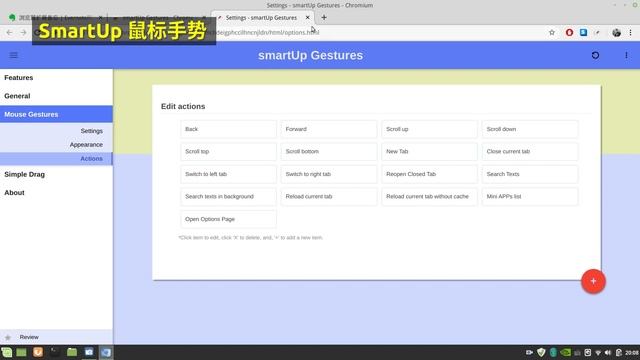Edit the Scroll down action
640x360 pixels.
pos(530,129)
